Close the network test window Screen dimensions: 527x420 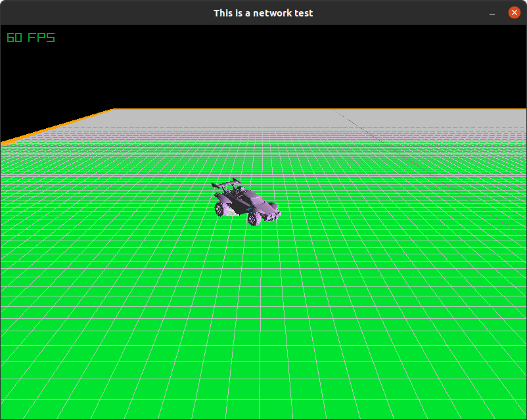(x=514, y=12)
